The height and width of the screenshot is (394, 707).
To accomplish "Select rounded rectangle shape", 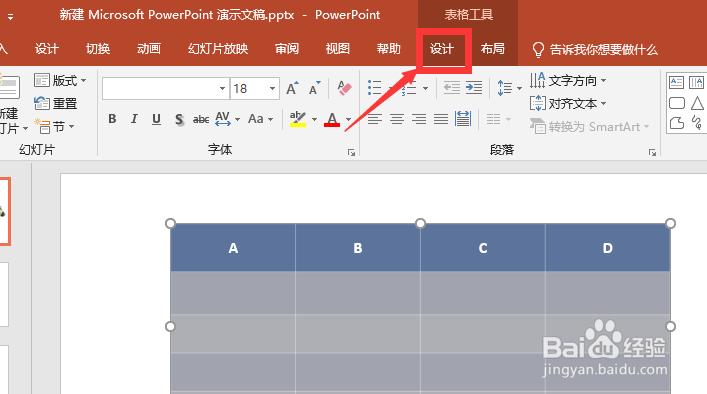I will coord(676,103).
